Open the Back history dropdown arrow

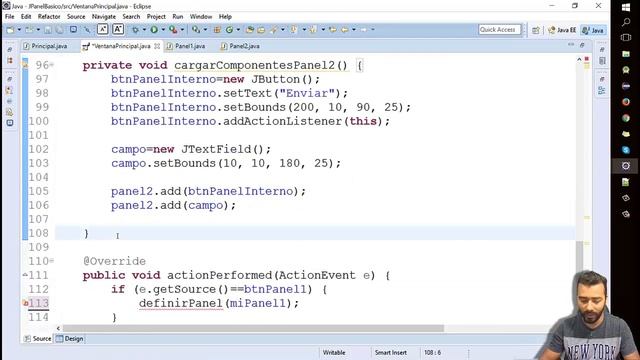tap(354, 29)
